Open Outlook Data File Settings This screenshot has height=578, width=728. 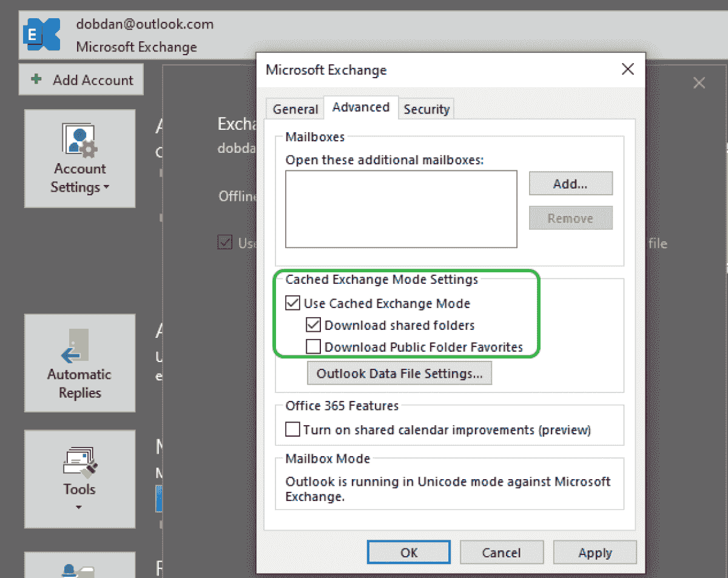pos(399,374)
